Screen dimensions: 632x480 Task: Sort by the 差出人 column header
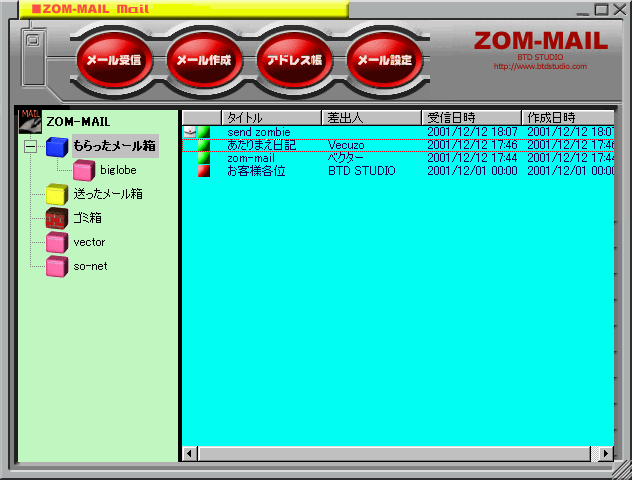tap(371, 118)
